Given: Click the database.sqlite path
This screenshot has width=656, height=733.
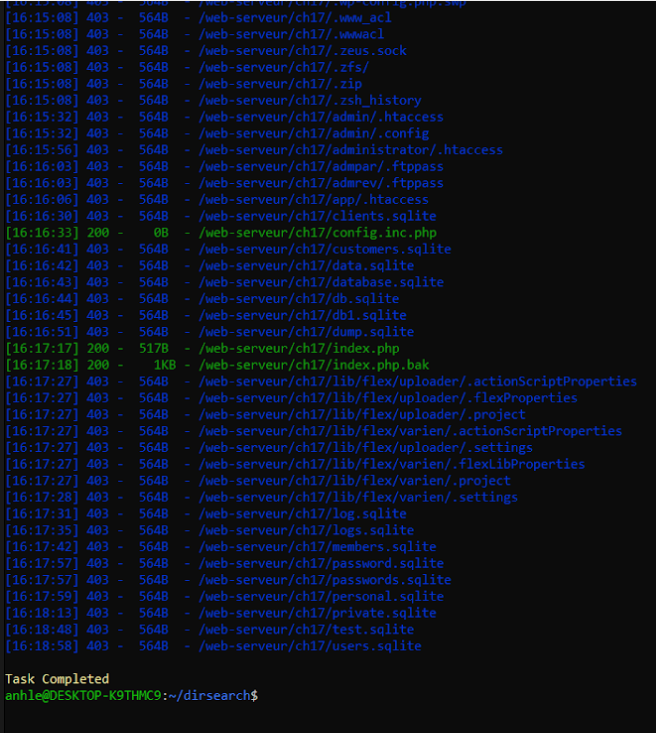Looking at the screenshot, I should 321,282.
